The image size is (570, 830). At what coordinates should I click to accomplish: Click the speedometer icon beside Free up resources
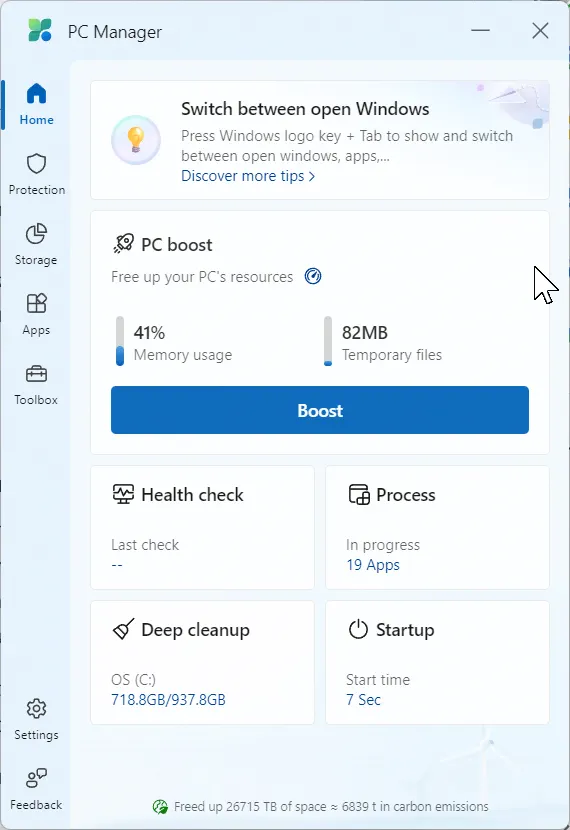313,276
